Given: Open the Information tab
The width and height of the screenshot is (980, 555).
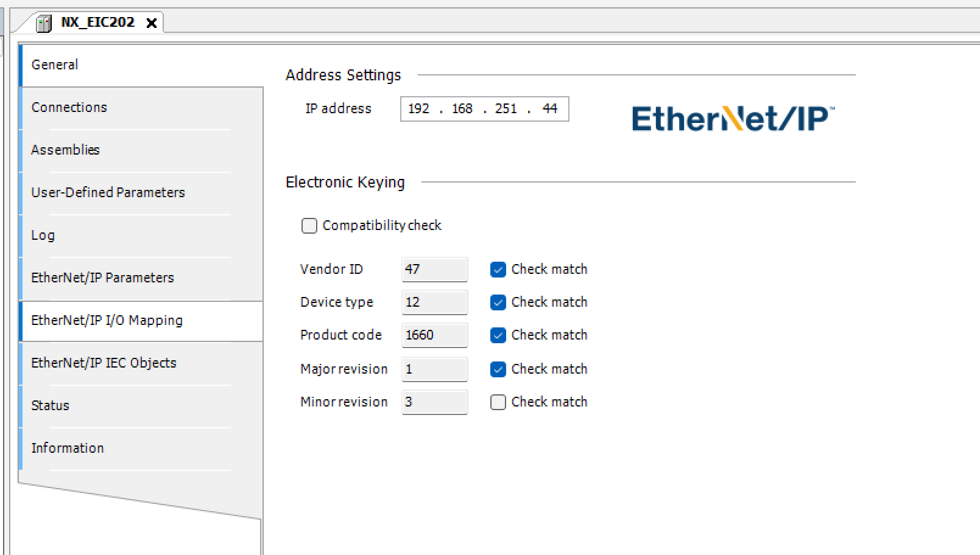Looking at the screenshot, I should click(67, 448).
